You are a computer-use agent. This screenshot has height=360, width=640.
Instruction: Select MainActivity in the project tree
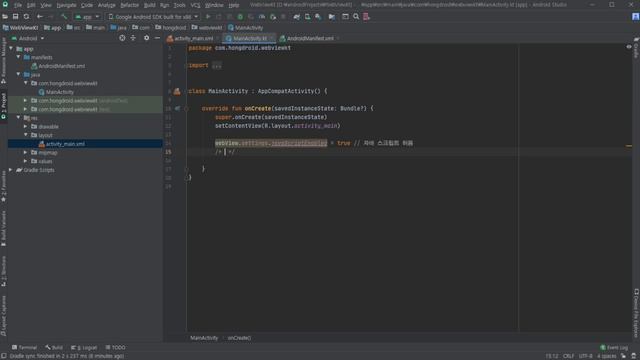tap(60, 92)
